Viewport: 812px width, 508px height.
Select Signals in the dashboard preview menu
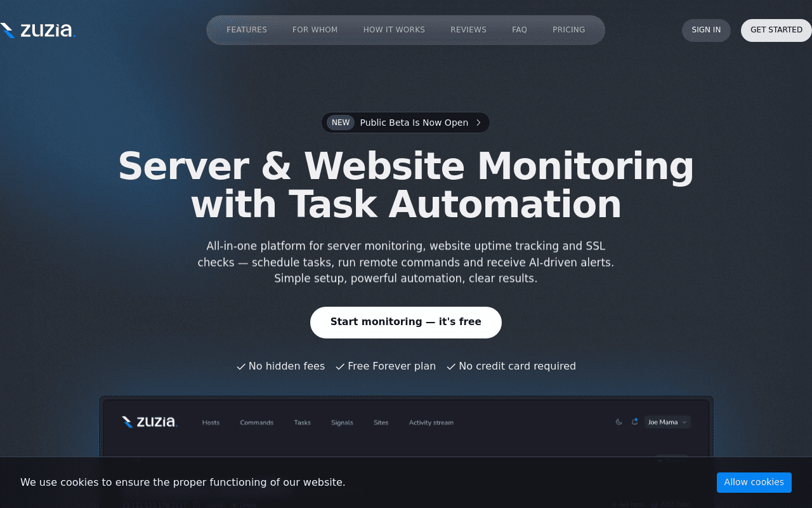click(342, 422)
